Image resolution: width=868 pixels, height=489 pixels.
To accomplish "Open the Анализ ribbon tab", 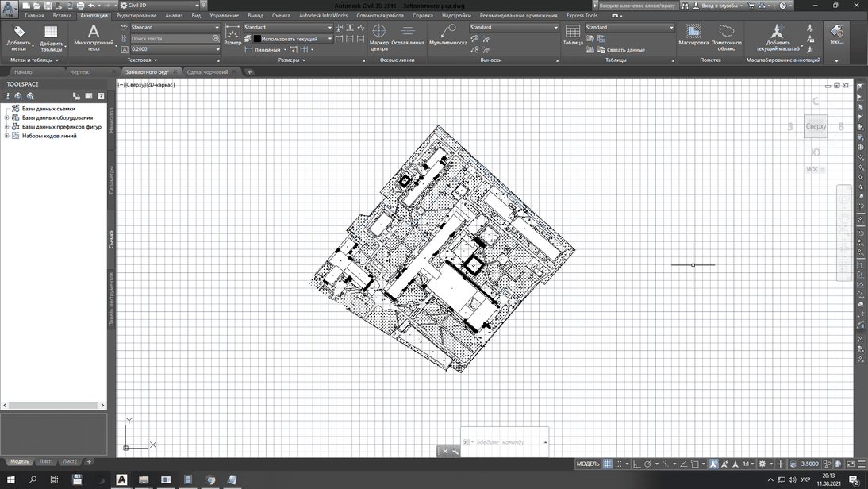I will (x=174, y=16).
